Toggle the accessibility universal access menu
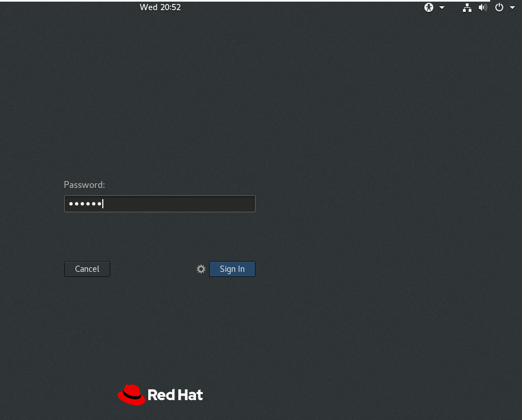 pyautogui.click(x=428, y=7)
